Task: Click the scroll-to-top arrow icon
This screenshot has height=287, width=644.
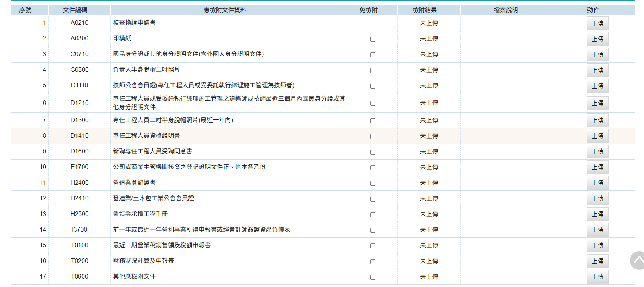Action: coord(638,261)
